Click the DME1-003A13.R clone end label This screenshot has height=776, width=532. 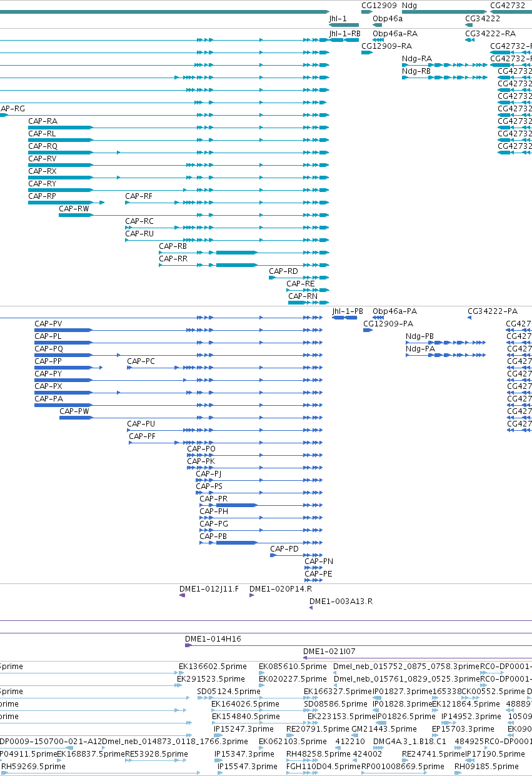pyautogui.click(x=341, y=602)
